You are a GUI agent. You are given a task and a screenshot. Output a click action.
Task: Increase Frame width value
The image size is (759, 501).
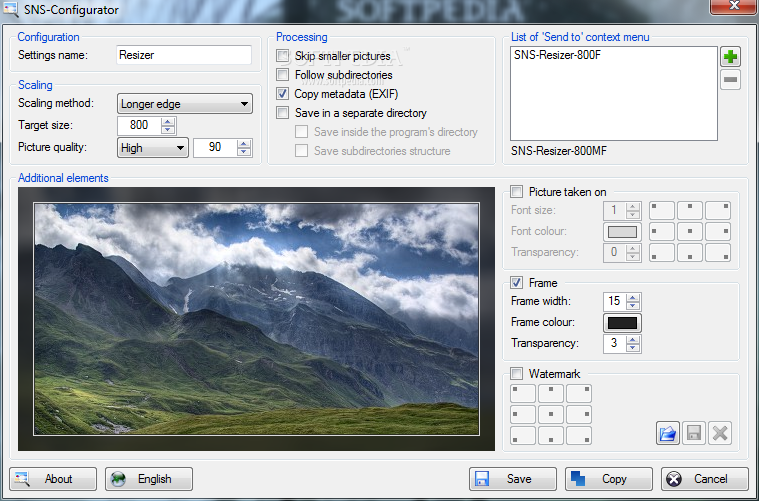(633, 297)
